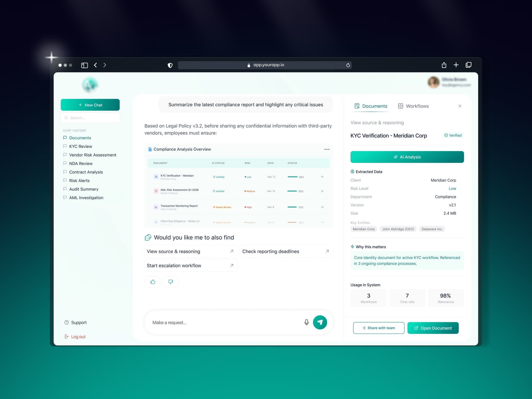Image resolution: width=532 pixels, height=399 pixels.
Task: Select the KYC Verification - Meridian document row
Action: point(239,177)
